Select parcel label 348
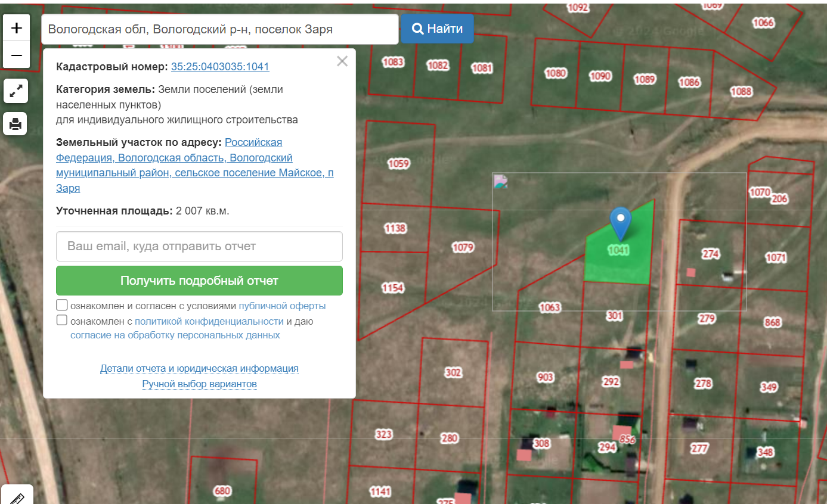The height and width of the screenshot is (504, 827). (x=765, y=452)
